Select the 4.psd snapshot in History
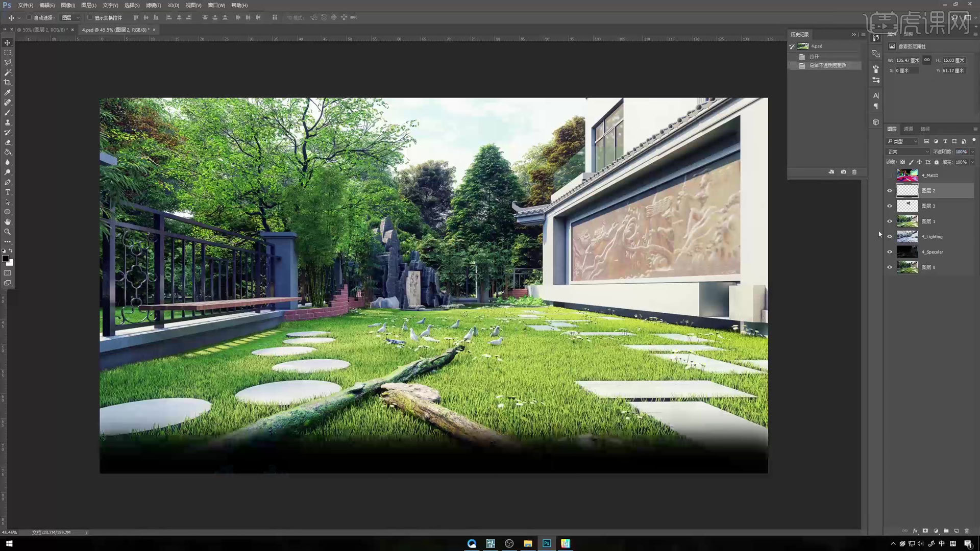This screenshot has width=980, height=551. pos(825,46)
